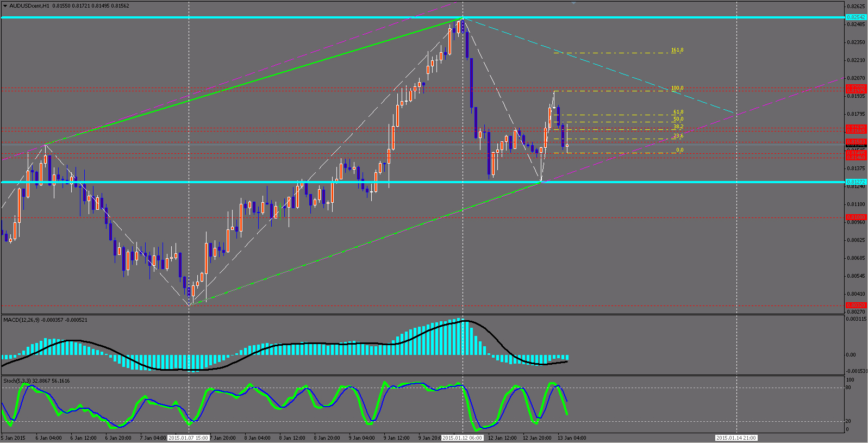Click the 8 Jan 12:00 time axis label
The width and height of the screenshot is (868, 443).
point(292,438)
